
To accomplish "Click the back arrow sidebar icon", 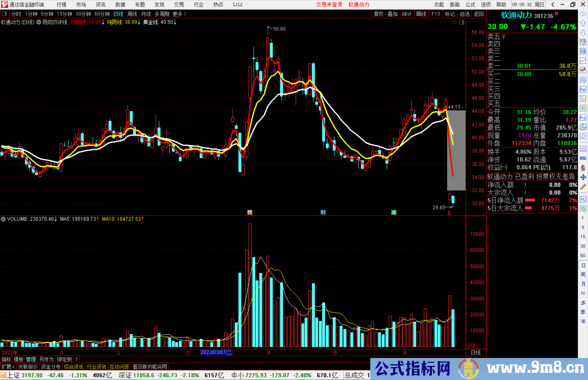I will click(583, 14).
